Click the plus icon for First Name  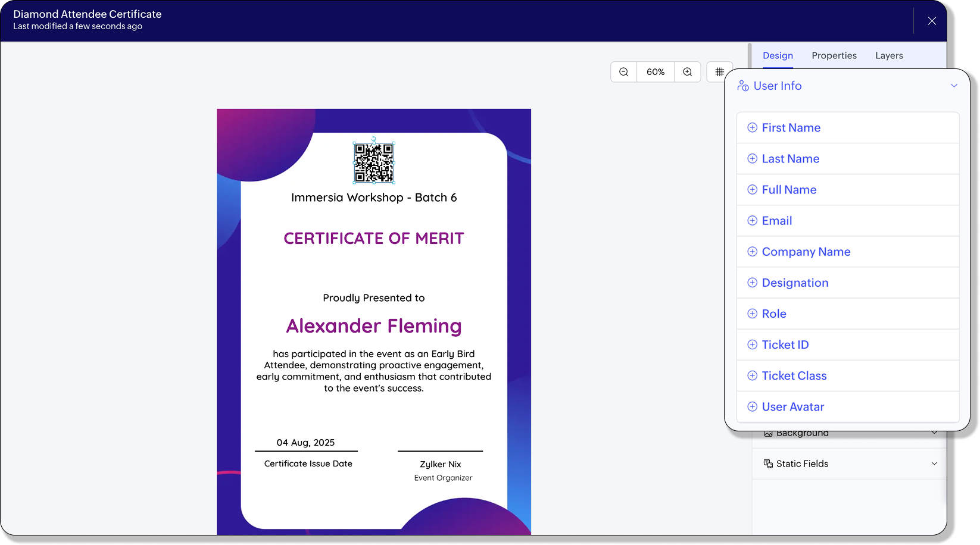753,128
